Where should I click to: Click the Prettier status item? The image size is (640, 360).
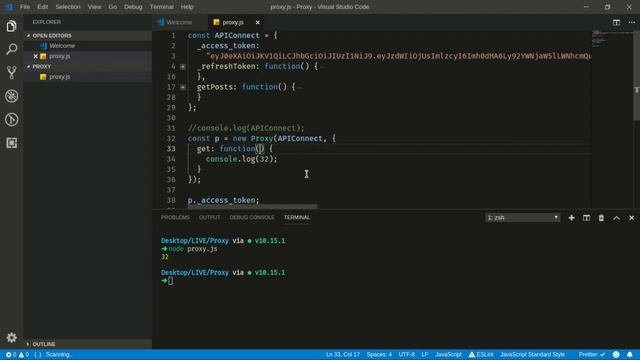591,354
